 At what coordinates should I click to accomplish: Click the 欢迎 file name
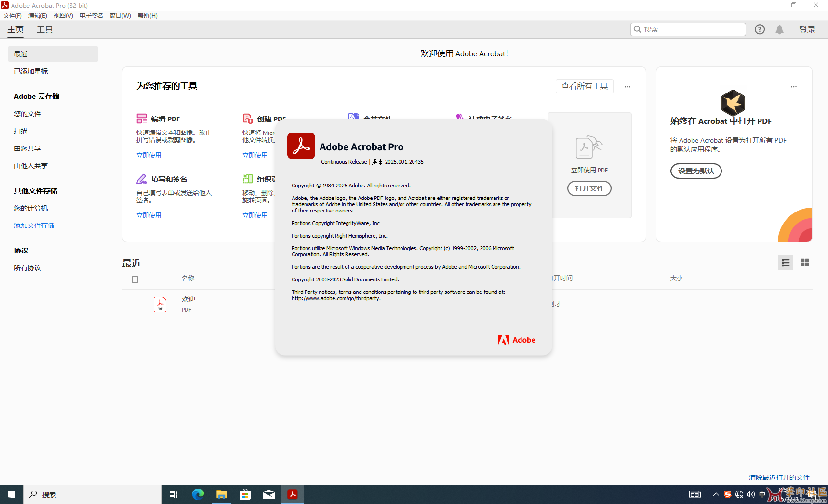point(188,299)
